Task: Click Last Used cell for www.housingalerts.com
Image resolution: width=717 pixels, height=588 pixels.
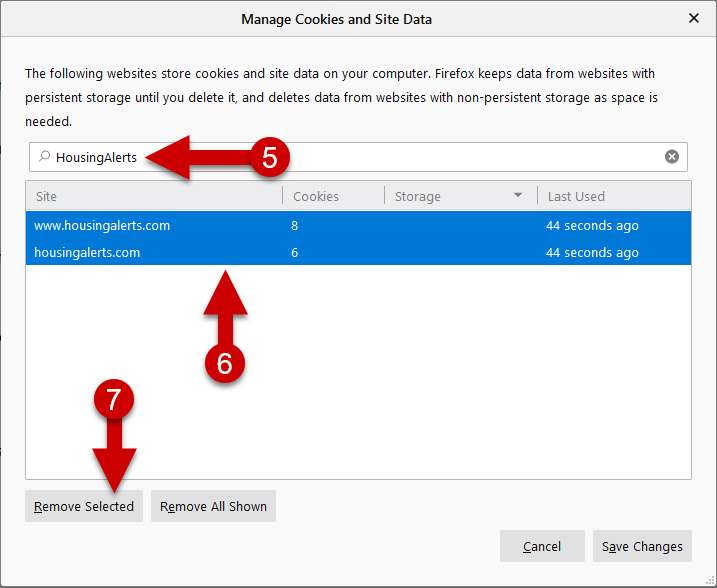Action: point(592,225)
